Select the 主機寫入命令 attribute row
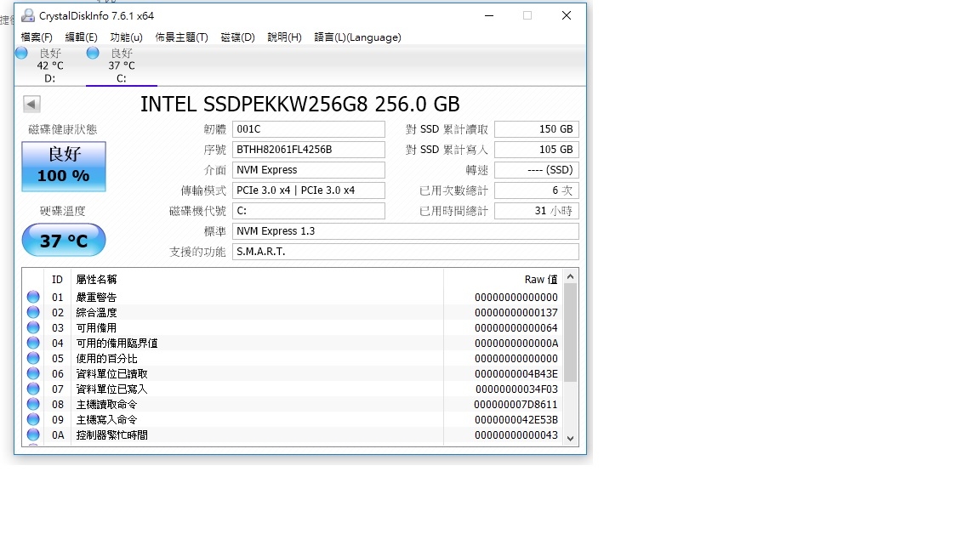The height and width of the screenshot is (551, 980). point(293,420)
